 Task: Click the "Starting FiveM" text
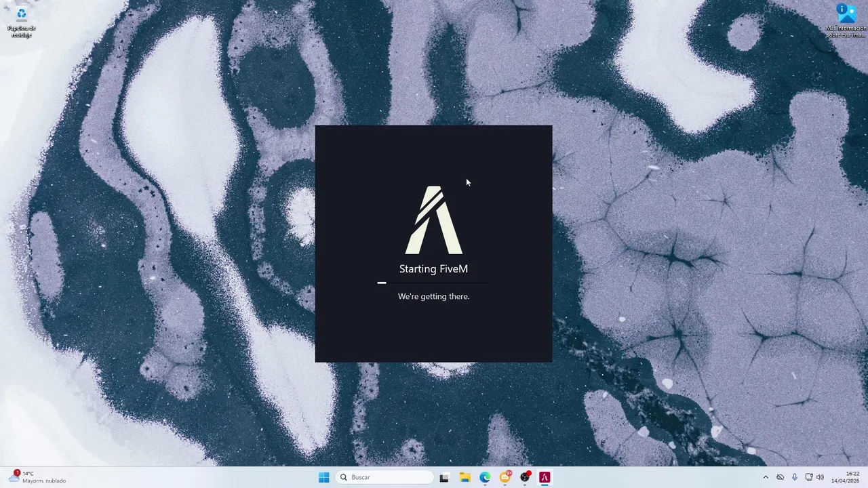click(x=433, y=269)
